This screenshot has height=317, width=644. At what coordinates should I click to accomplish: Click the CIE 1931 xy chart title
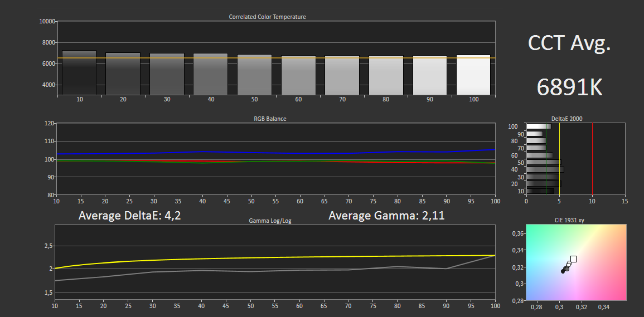click(x=569, y=220)
